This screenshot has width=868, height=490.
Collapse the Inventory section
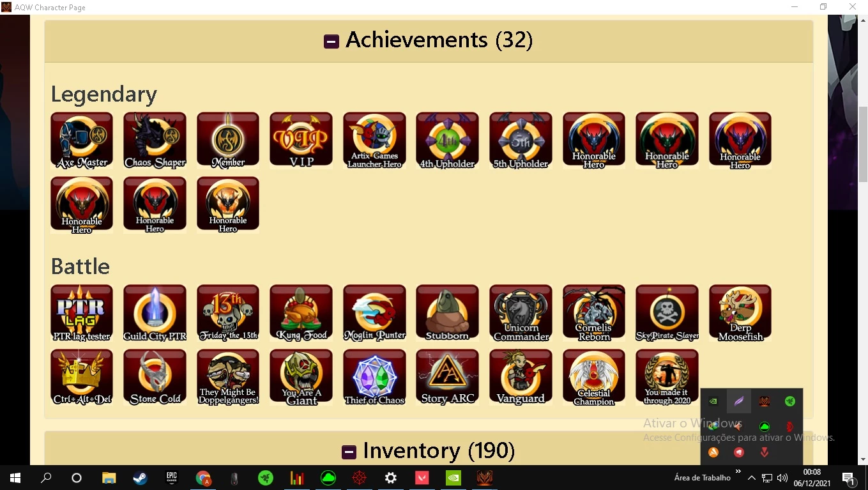pyautogui.click(x=349, y=452)
